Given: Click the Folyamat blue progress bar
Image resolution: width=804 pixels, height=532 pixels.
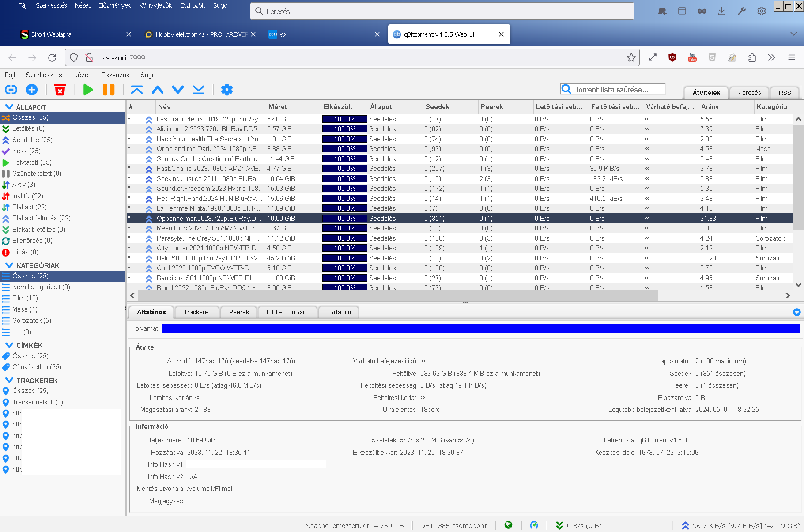Looking at the screenshot, I should [x=481, y=328].
